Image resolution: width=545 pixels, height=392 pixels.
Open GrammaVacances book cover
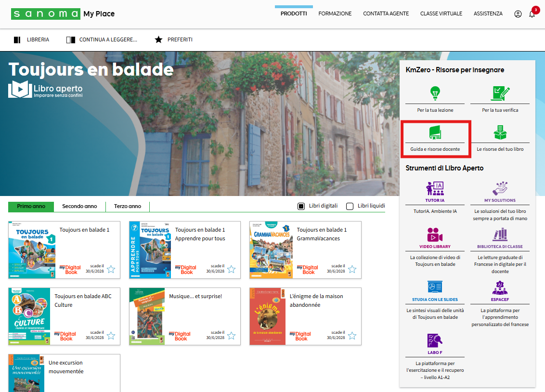(x=271, y=250)
